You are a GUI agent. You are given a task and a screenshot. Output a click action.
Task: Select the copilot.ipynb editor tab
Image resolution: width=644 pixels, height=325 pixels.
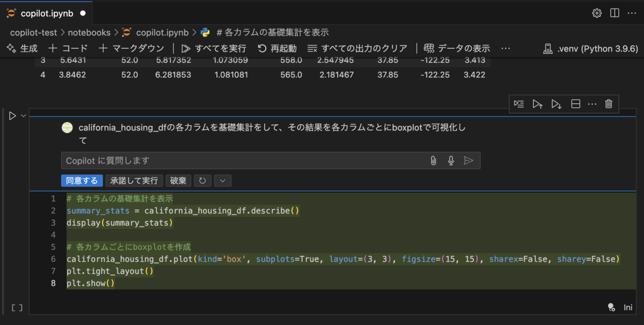click(x=46, y=13)
